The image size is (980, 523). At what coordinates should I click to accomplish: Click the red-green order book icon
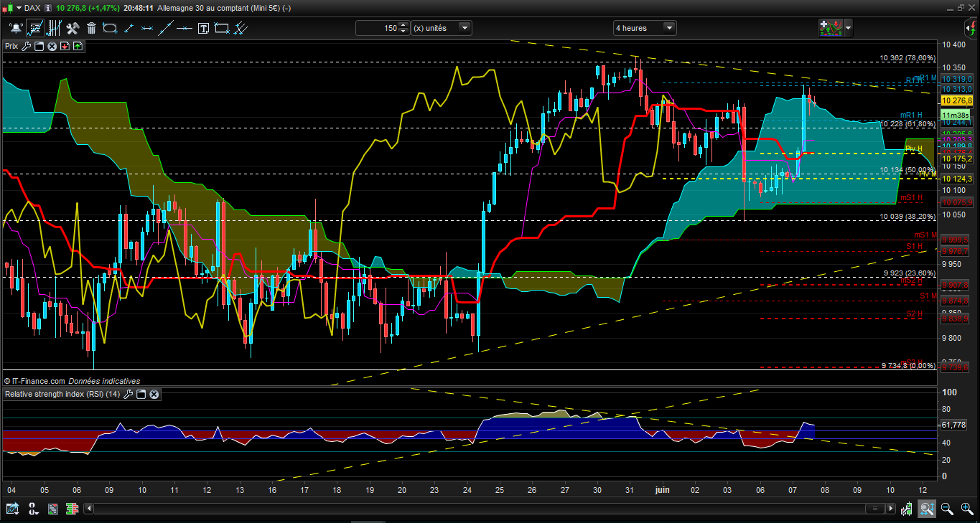(x=72, y=509)
